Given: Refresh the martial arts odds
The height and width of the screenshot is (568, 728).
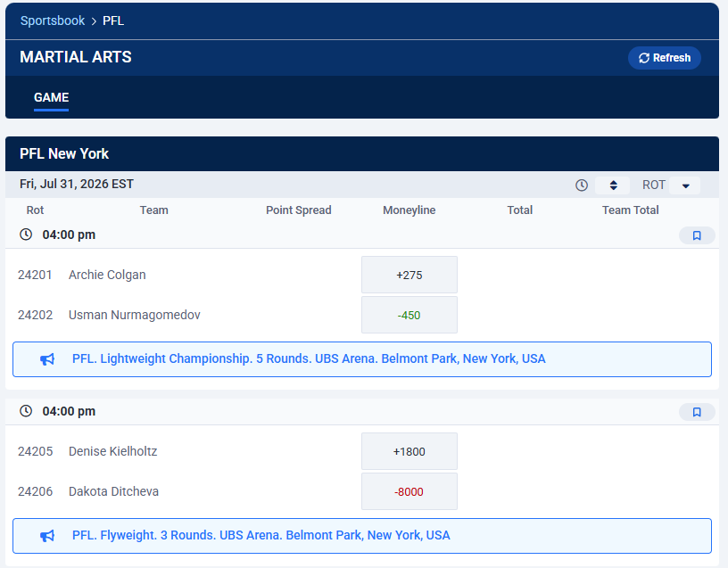Looking at the screenshot, I should pyautogui.click(x=665, y=58).
